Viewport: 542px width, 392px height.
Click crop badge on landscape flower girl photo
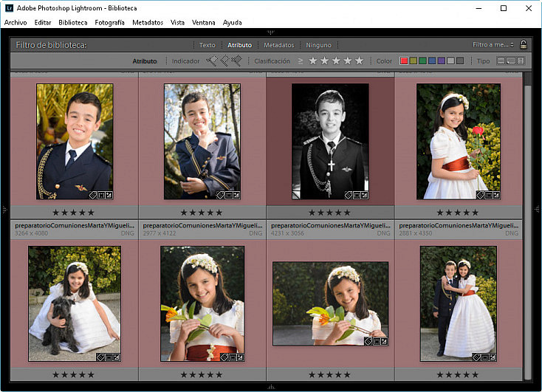point(377,342)
